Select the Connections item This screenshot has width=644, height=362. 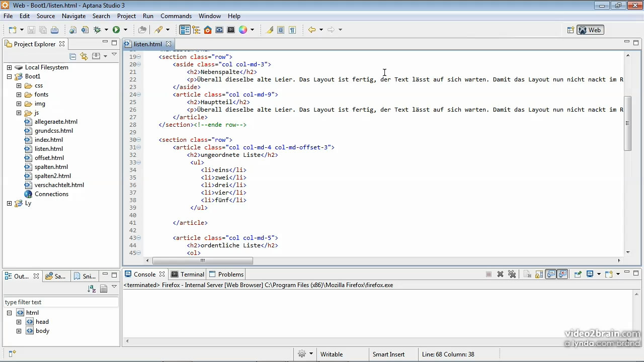coord(51,194)
